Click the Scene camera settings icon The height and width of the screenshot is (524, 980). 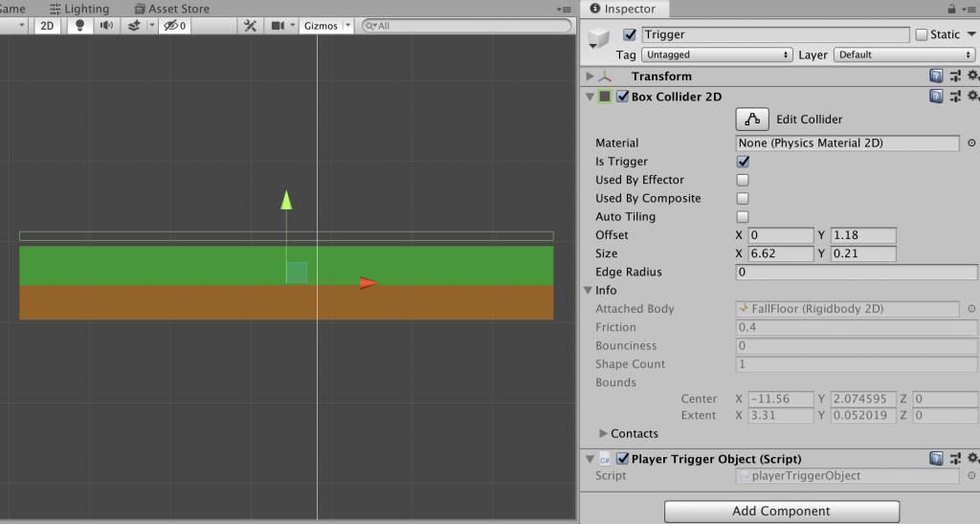[278, 26]
